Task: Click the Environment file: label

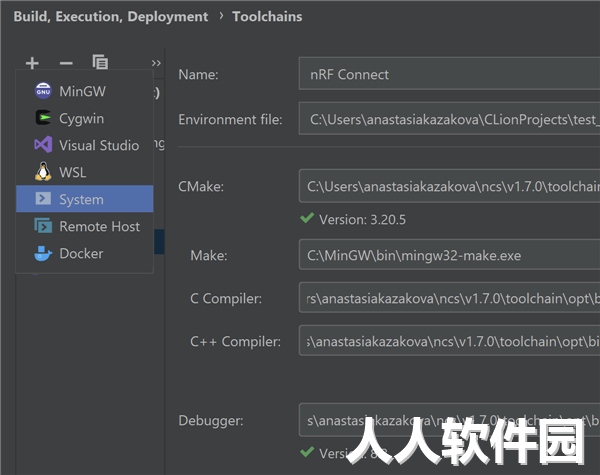Action: click(x=230, y=119)
